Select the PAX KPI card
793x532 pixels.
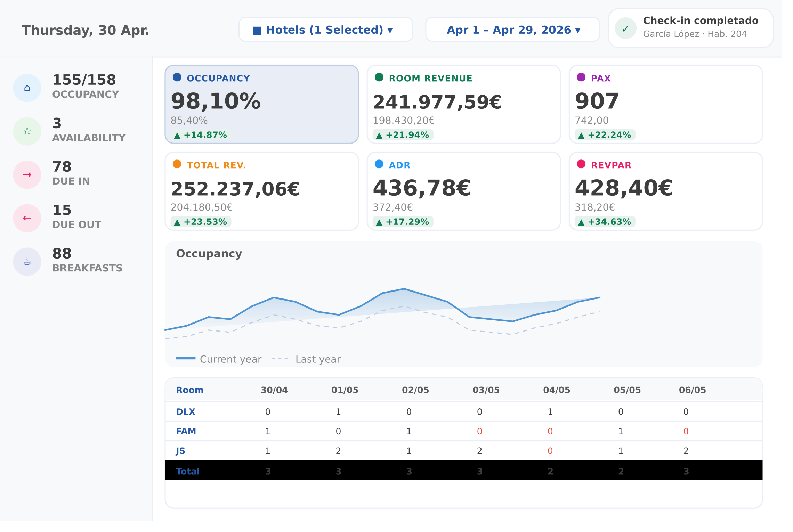[x=666, y=104]
